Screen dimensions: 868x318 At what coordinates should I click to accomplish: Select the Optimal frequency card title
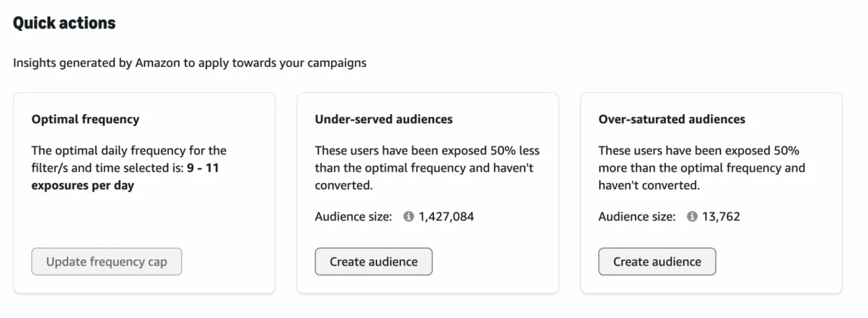(x=85, y=120)
